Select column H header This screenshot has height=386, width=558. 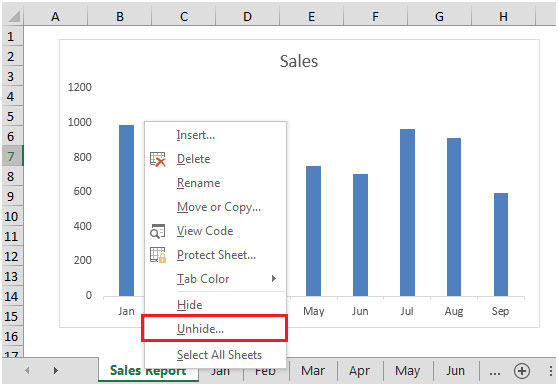point(503,16)
